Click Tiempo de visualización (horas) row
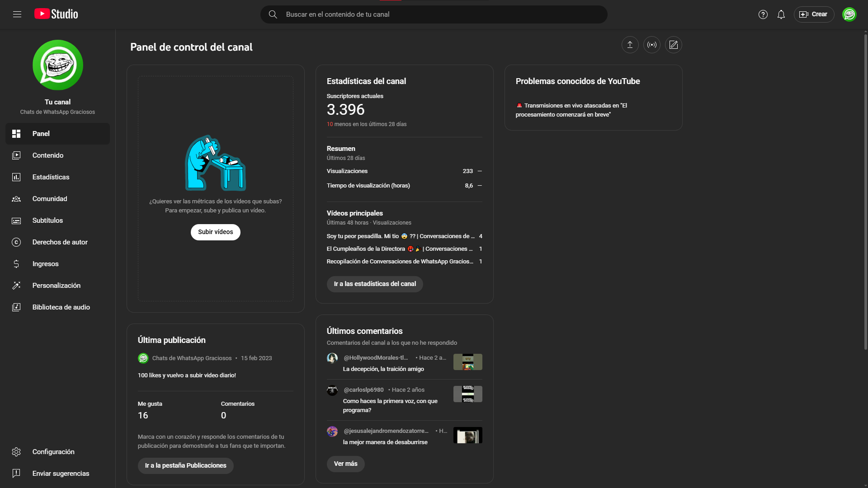Image resolution: width=868 pixels, height=488 pixels. (x=404, y=186)
